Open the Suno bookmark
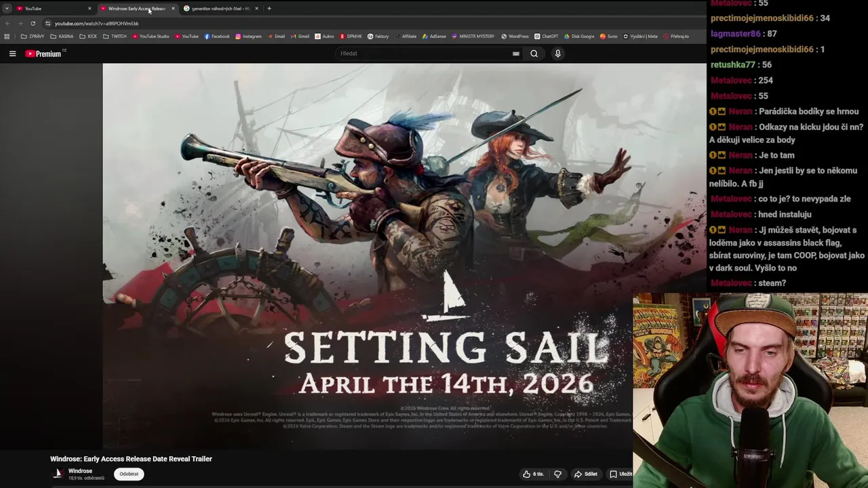 608,37
